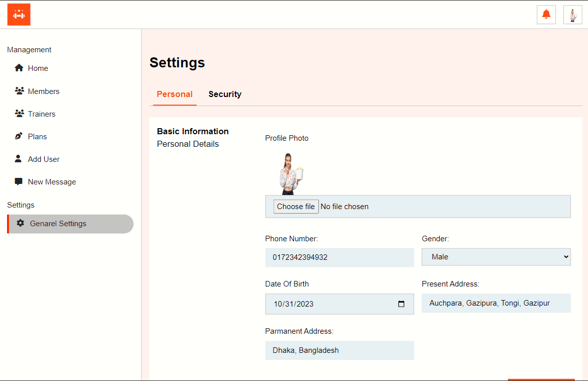Click the 'Parmanent Address:' label
Image resolution: width=588 pixels, height=381 pixels.
point(299,331)
